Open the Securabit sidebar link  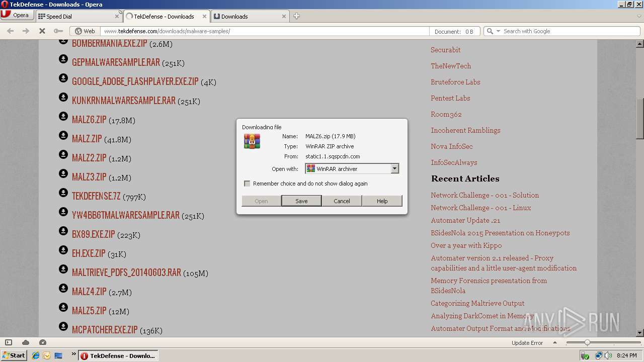click(x=445, y=50)
